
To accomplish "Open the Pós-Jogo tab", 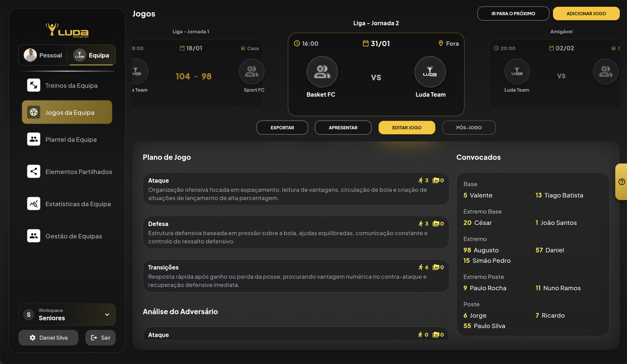I will [x=469, y=128].
